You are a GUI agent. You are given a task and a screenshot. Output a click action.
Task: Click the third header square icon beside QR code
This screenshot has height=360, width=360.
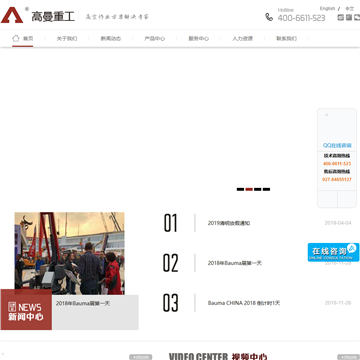357,17
